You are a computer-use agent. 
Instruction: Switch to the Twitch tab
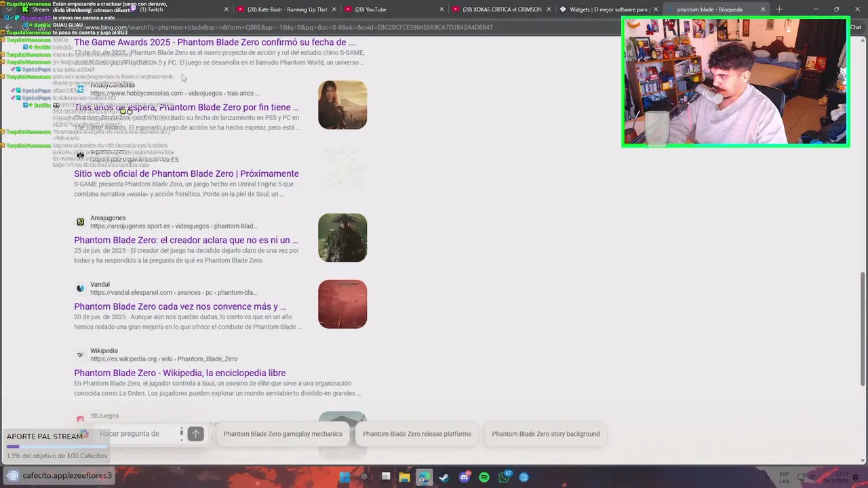tap(176, 9)
